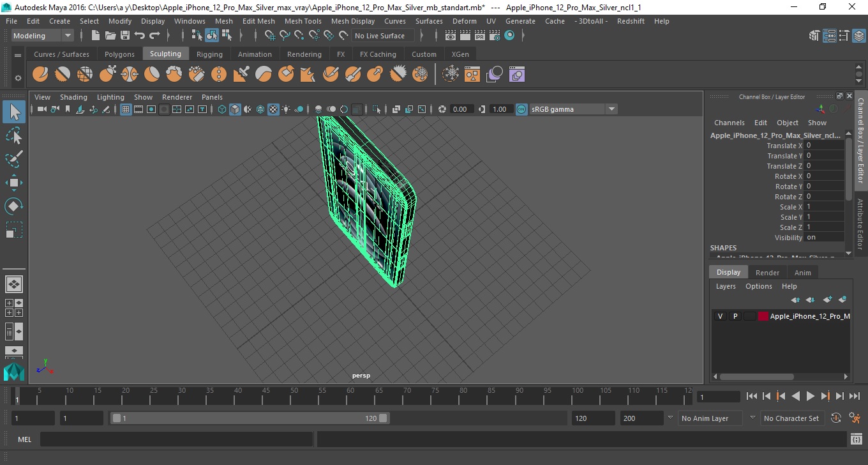
Task: Toggle use all lights in viewport
Action: click(286, 109)
